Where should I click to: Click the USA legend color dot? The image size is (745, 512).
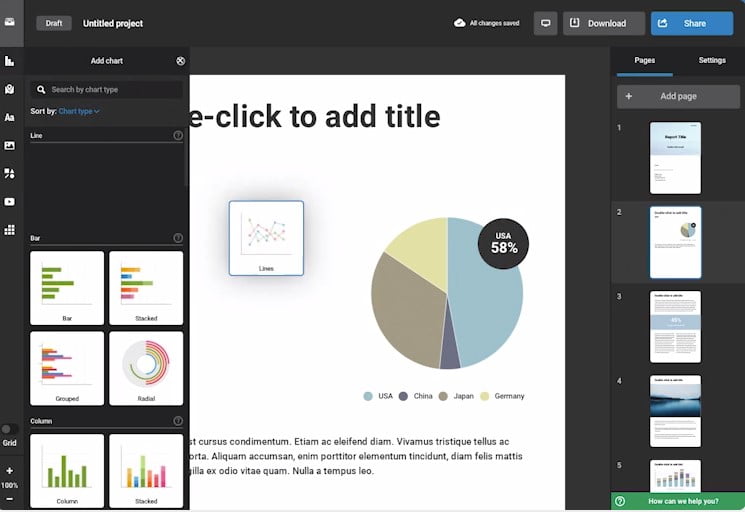point(368,396)
